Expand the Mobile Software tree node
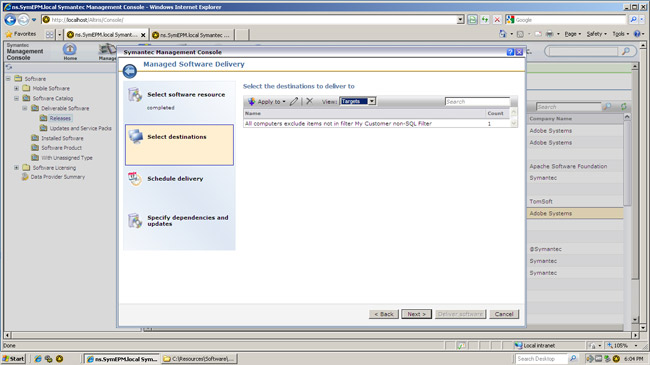The width and height of the screenshot is (650, 365). coord(17,88)
